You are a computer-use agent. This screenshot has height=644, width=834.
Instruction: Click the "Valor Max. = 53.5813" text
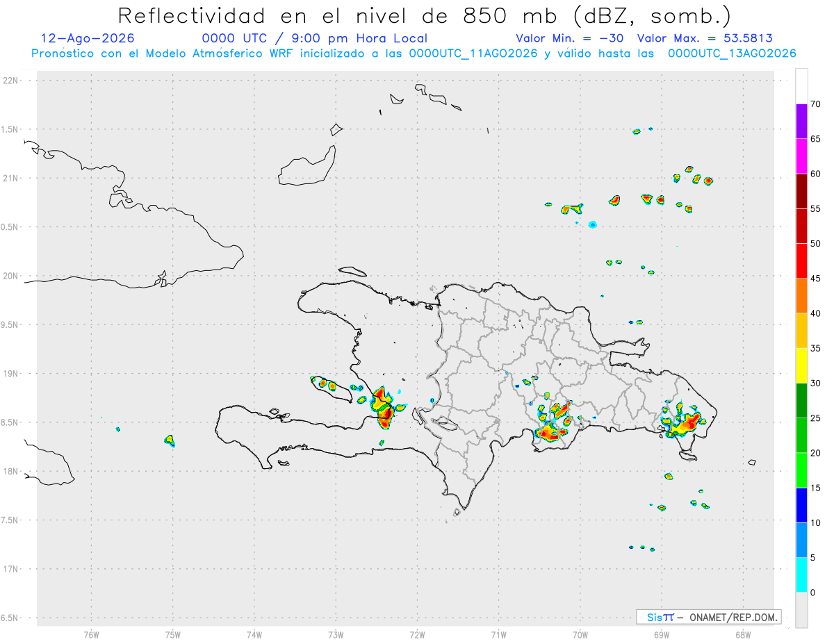click(705, 38)
